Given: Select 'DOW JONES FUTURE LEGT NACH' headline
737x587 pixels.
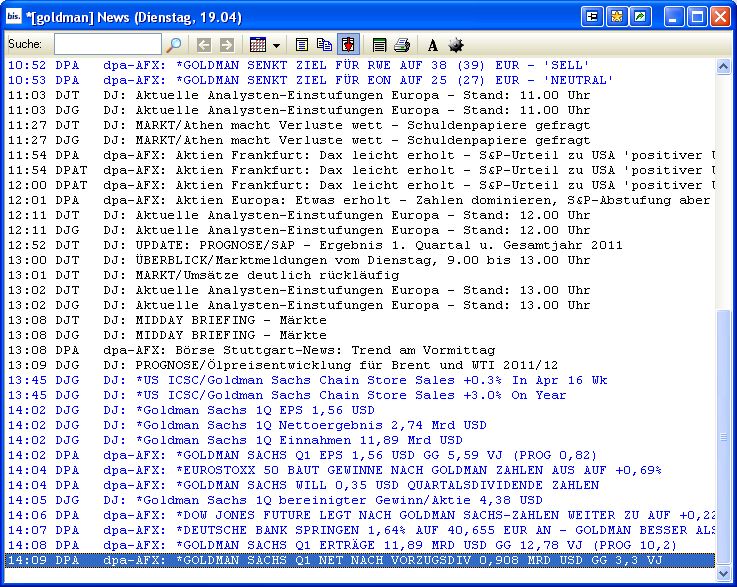Looking at the screenshot, I should [361, 516].
